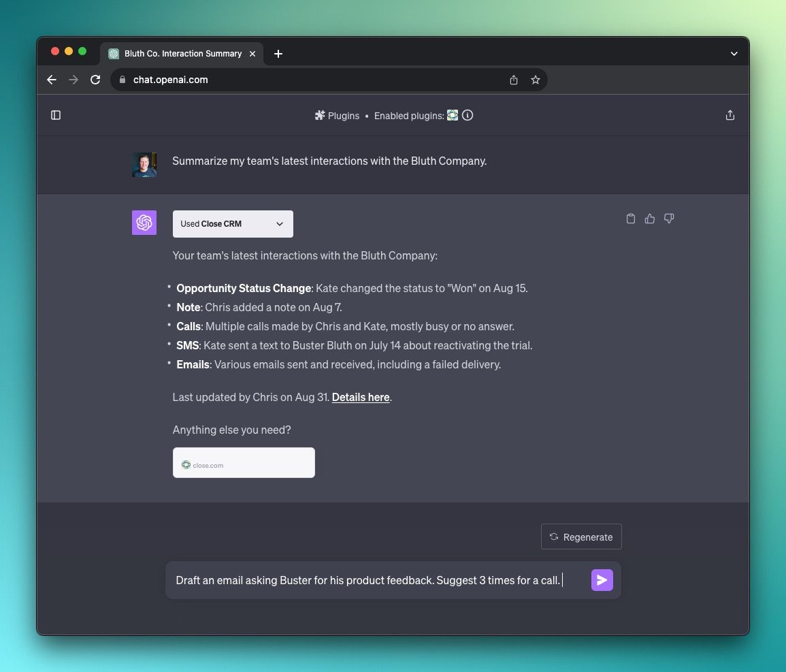
Task: Click the ChatGPT favicon in the tab
Action: coord(114,54)
